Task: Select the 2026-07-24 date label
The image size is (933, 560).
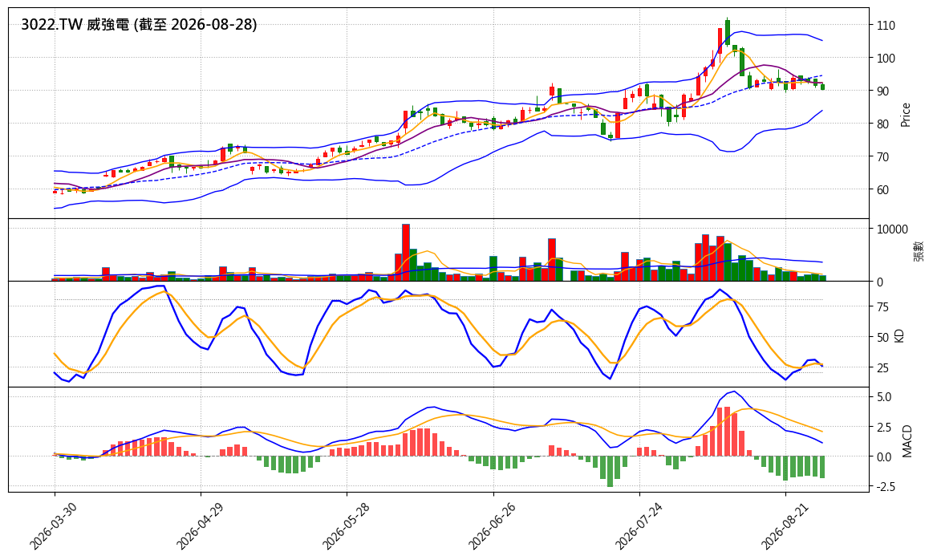Action: (637, 526)
